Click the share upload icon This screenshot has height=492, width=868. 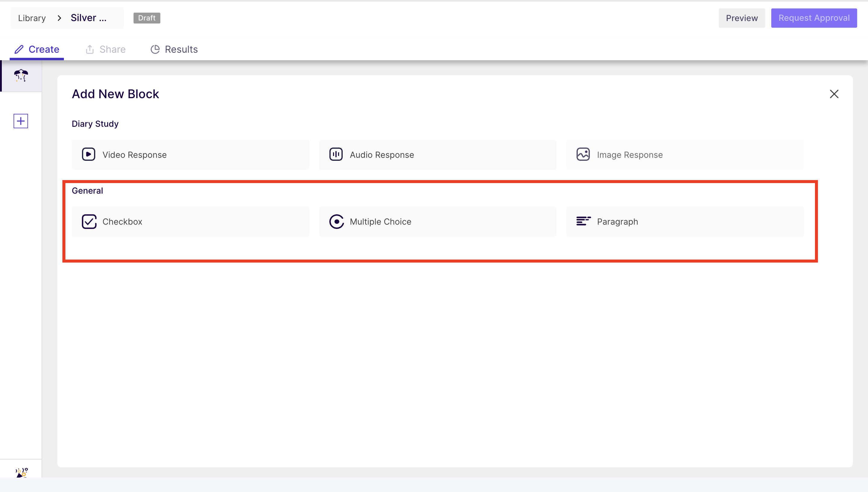coord(90,49)
